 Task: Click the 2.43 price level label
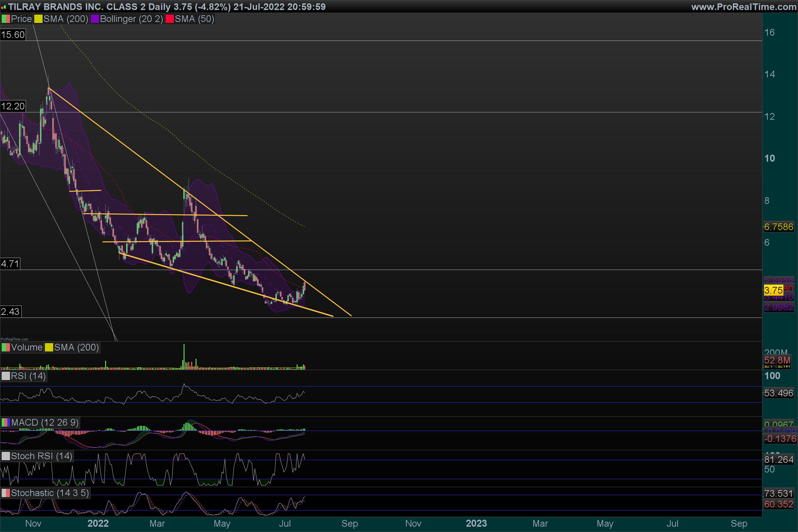click(10, 312)
